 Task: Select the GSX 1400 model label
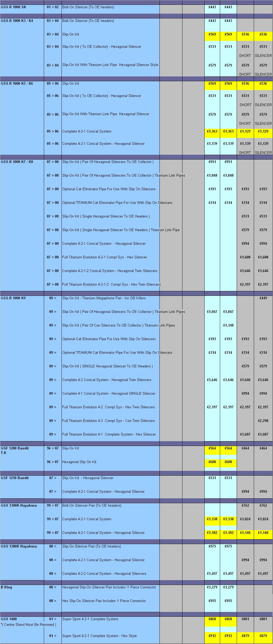pos(9,619)
